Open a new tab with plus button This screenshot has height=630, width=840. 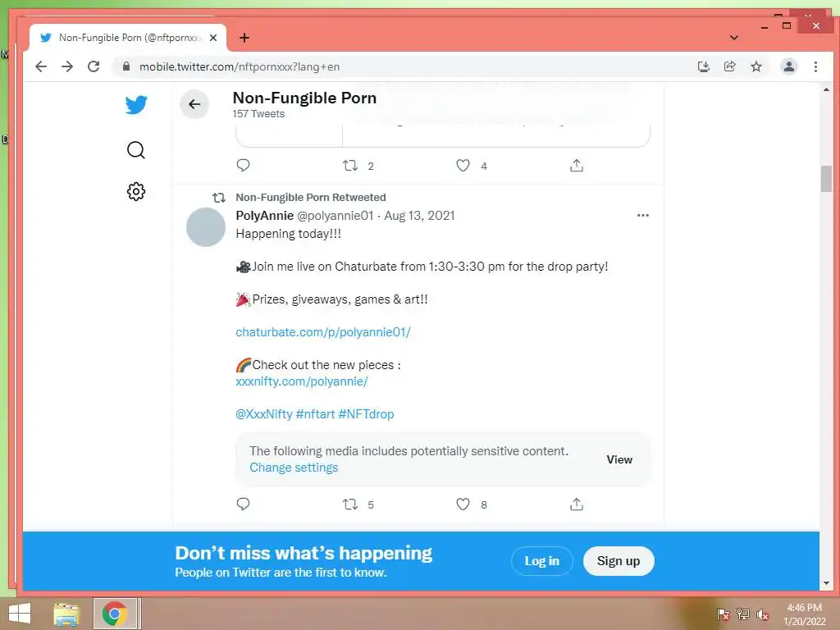coord(244,38)
